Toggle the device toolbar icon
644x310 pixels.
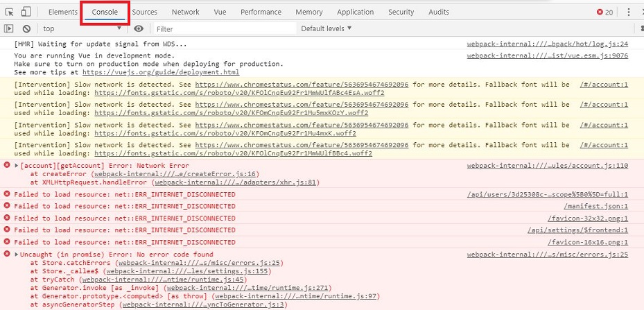point(26,12)
